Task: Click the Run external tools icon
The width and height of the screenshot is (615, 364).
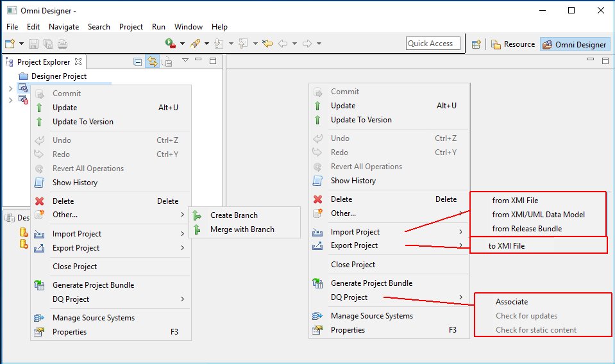Action: pos(170,43)
